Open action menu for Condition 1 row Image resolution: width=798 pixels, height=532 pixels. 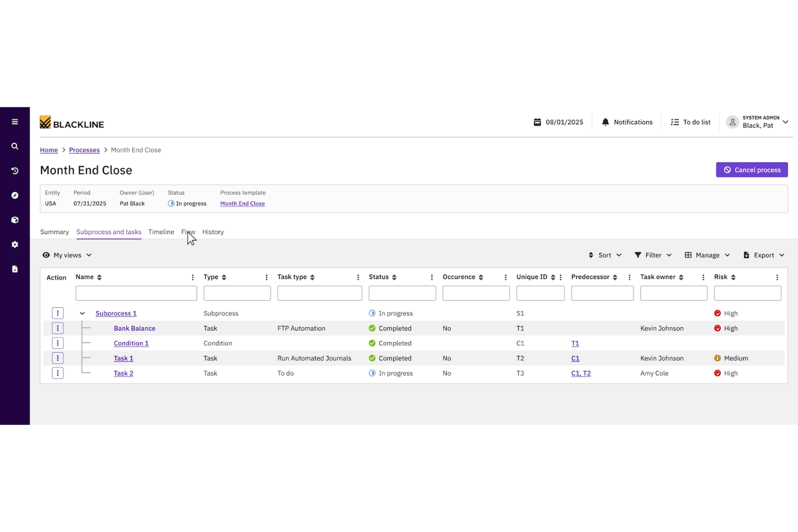pos(58,343)
